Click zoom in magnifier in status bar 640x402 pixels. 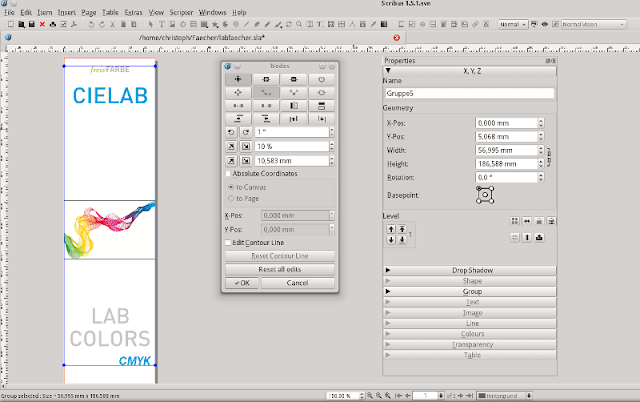[x=387, y=395]
